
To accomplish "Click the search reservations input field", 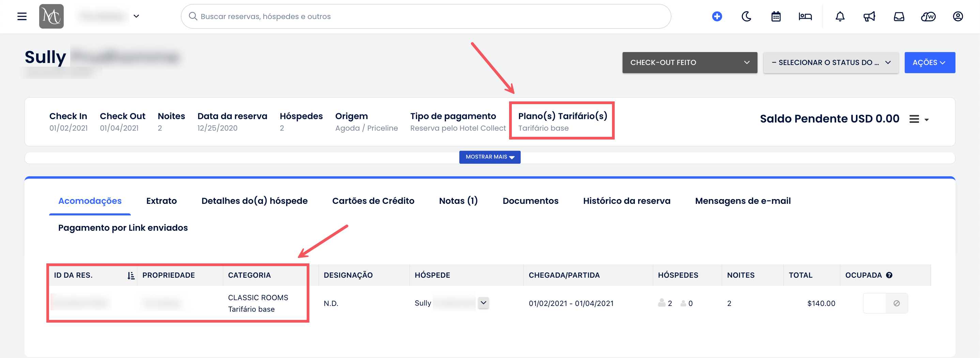I will coord(425,16).
